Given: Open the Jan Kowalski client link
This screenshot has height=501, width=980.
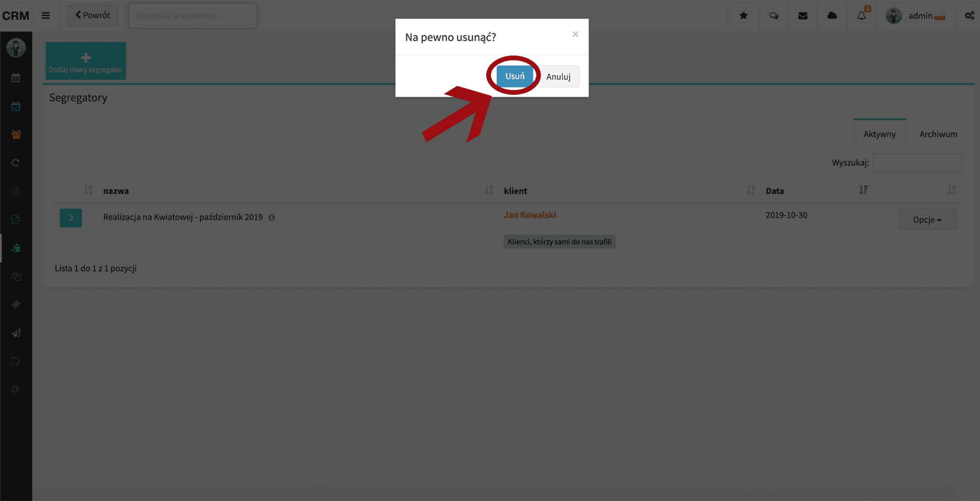Looking at the screenshot, I should [530, 215].
